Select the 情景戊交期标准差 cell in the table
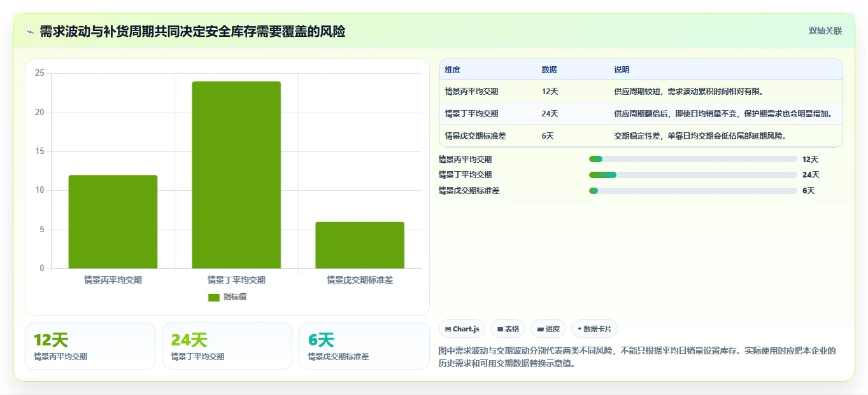Viewport: 868px width, 395px height. tap(476, 136)
